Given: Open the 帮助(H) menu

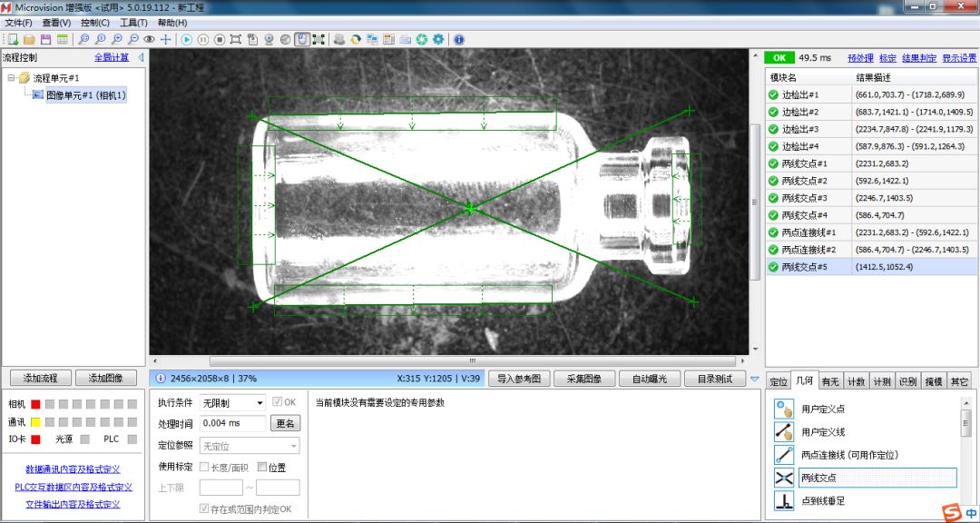Looking at the screenshot, I should [x=172, y=23].
